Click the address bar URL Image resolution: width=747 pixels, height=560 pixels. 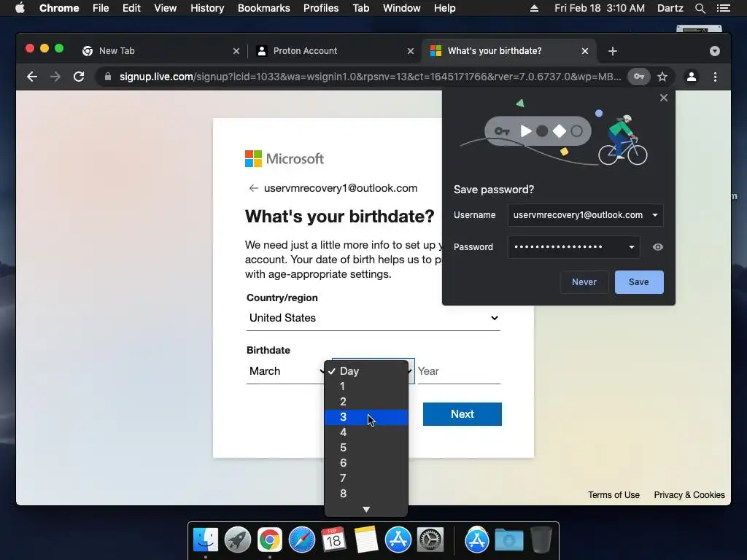click(370, 77)
